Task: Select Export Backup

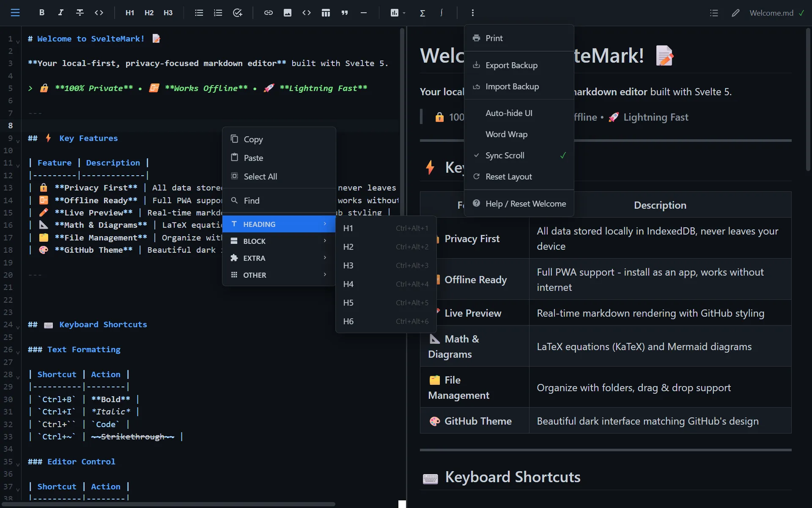Action: [519, 65]
